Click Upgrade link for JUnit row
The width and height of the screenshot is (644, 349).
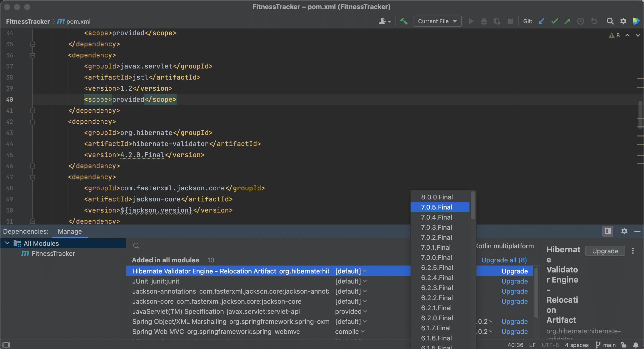coord(515,281)
